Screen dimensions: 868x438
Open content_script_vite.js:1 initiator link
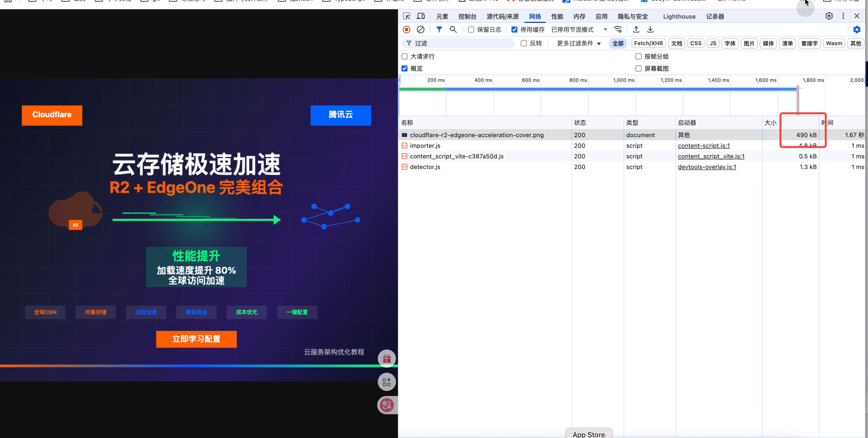[711, 156]
